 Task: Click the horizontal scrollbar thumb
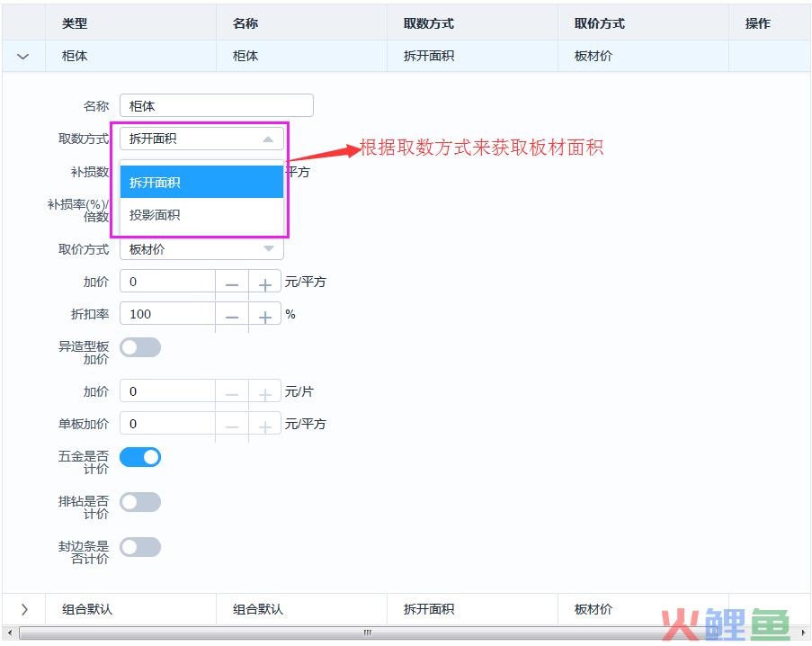pyautogui.click(x=367, y=633)
